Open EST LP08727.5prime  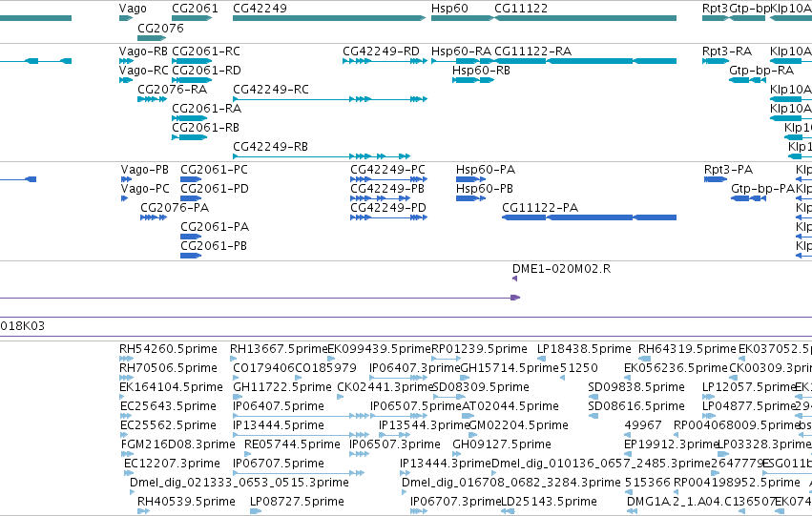click(x=298, y=502)
